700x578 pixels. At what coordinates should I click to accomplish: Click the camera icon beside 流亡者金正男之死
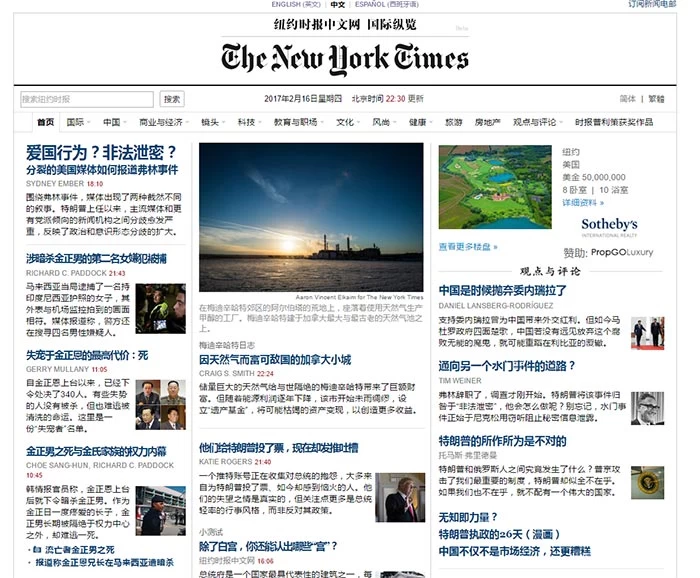(x=37, y=549)
